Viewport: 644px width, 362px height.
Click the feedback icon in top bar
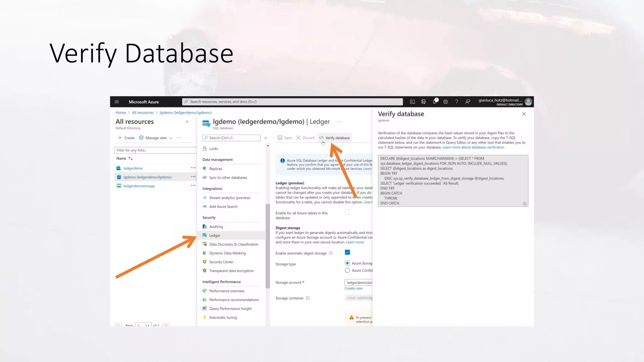coord(468,102)
